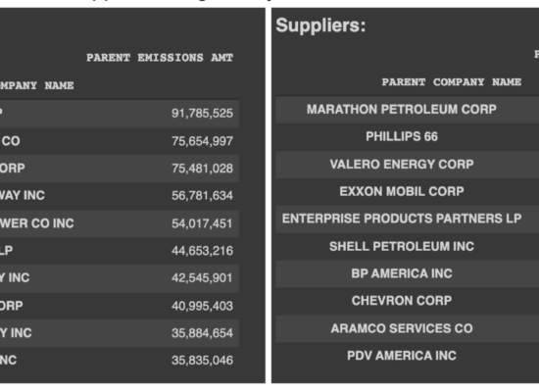The height and width of the screenshot is (392, 539).
Task: Click the ARAMCO SERVICES CO entry
Action: click(402, 328)
